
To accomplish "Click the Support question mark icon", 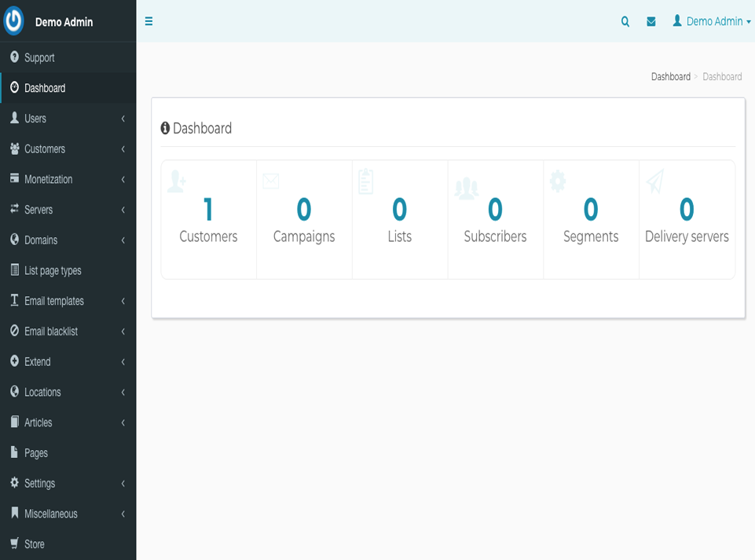I will [14, 57].
